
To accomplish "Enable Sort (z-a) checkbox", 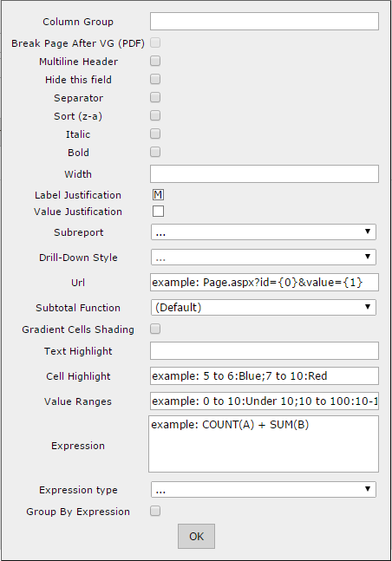I will pyautogui.click(x=155, y=115).
